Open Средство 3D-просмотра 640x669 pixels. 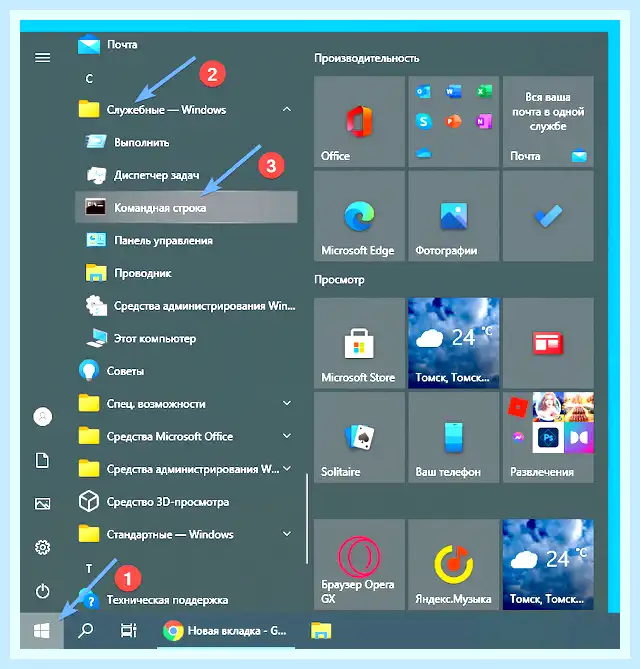(186, 502)
